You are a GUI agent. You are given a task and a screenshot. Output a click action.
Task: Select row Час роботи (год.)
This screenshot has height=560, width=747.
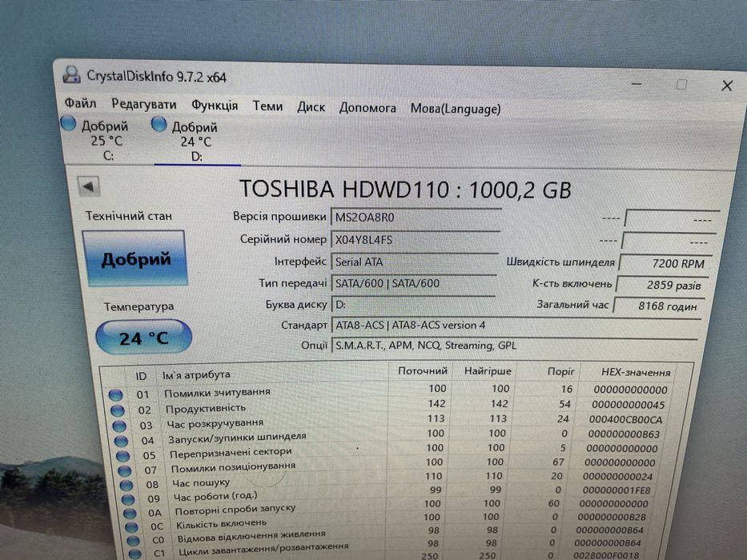tap(388, 494)
